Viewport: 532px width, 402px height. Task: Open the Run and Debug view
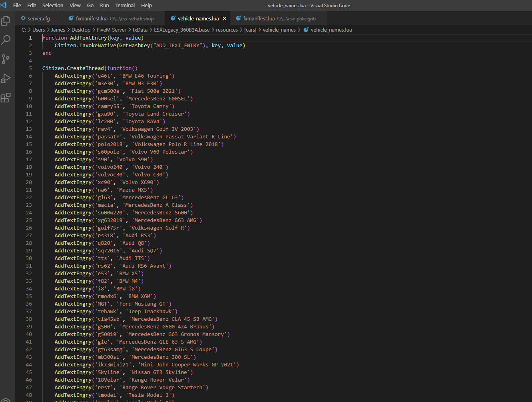point(6,78)
